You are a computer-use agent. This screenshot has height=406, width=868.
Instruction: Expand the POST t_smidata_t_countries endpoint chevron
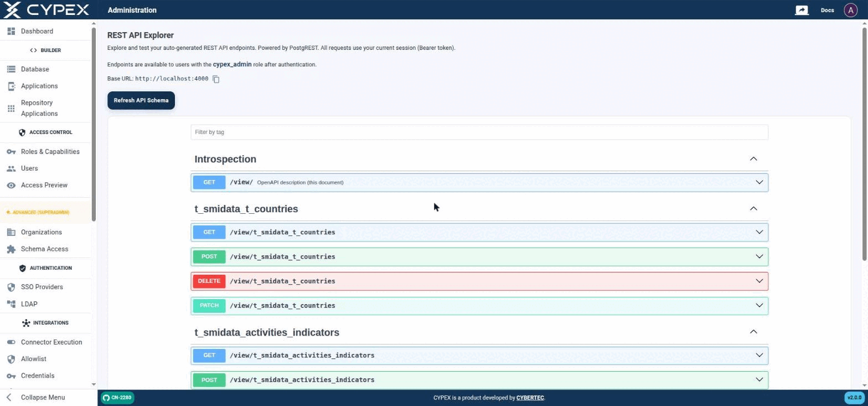(x=759, y=256)
